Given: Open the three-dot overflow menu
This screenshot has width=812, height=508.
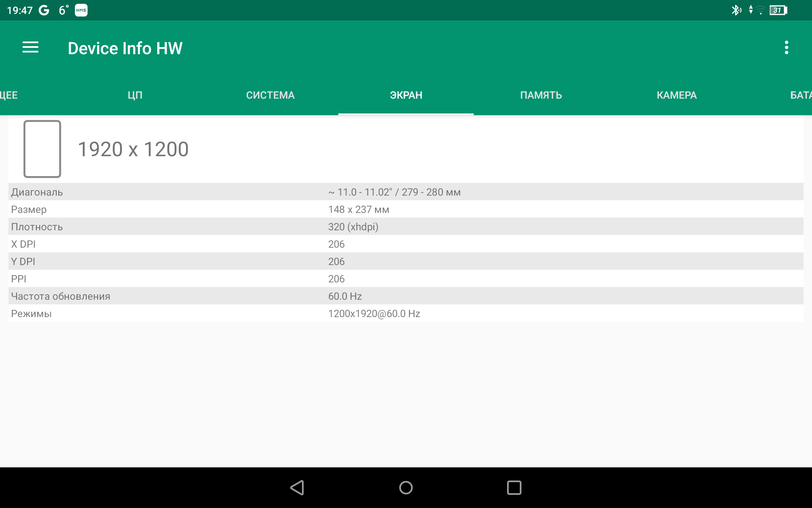Looking at the screenshot, I should [x=786, y=47].
